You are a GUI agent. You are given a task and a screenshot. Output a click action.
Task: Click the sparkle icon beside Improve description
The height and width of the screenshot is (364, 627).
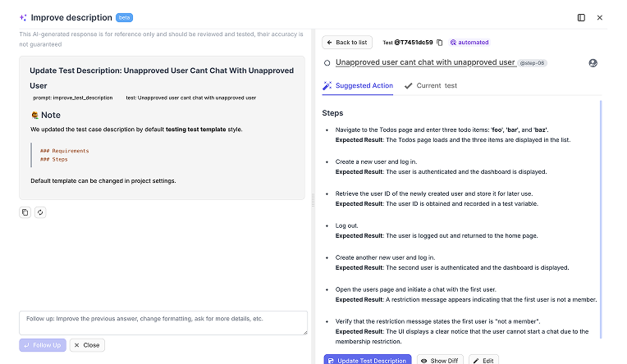(x=24, y=17)
